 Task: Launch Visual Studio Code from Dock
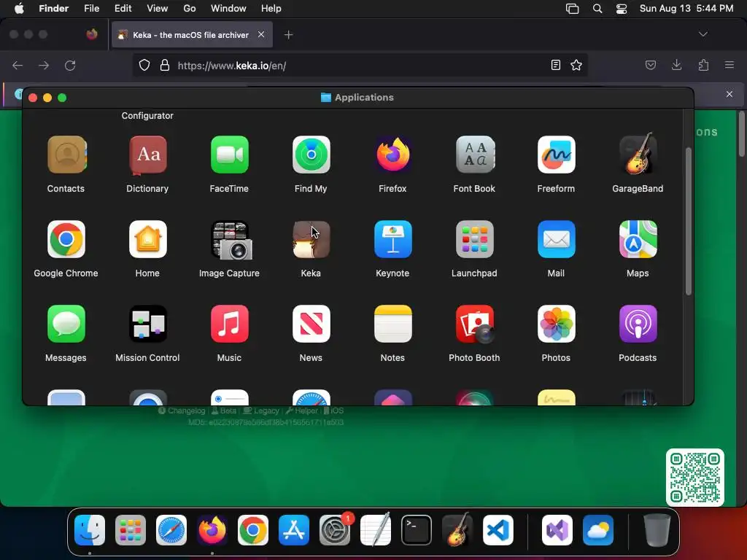click(498, 530)
